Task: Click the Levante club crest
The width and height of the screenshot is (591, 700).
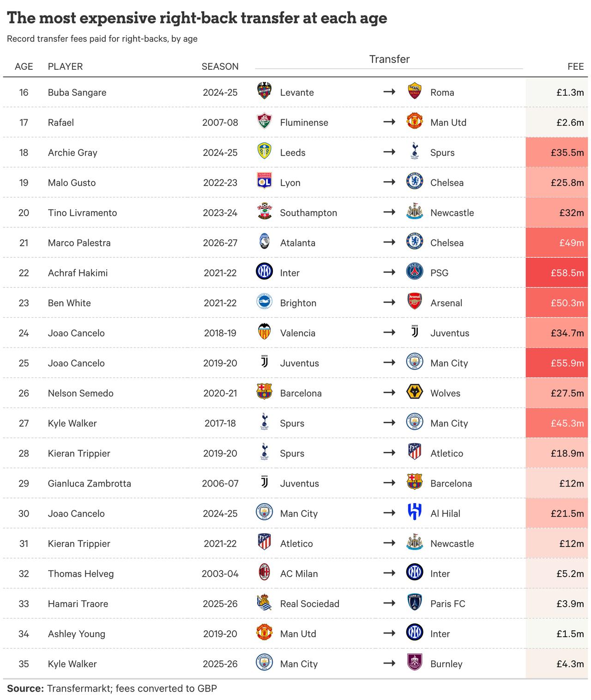Action: coord(264,91)
